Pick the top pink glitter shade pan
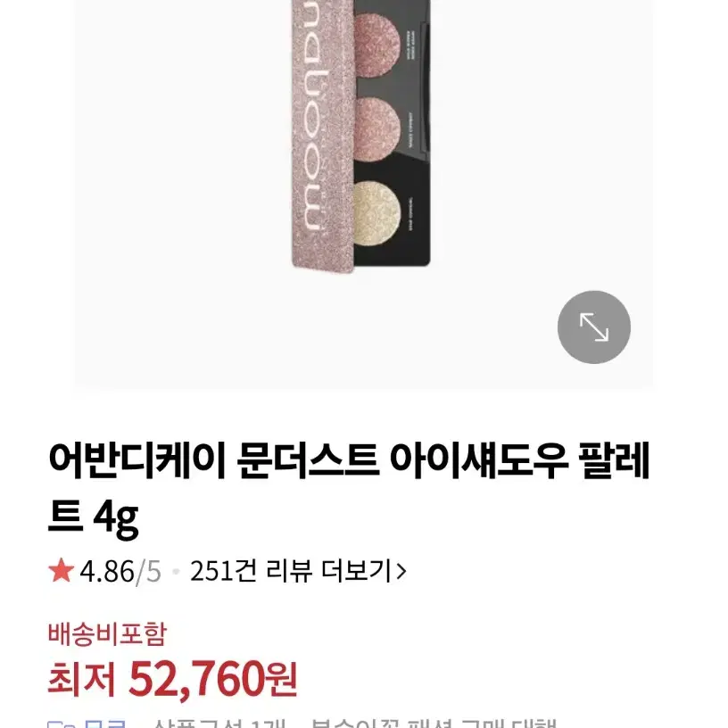The image size is (728, 728). tap(376, 43)
